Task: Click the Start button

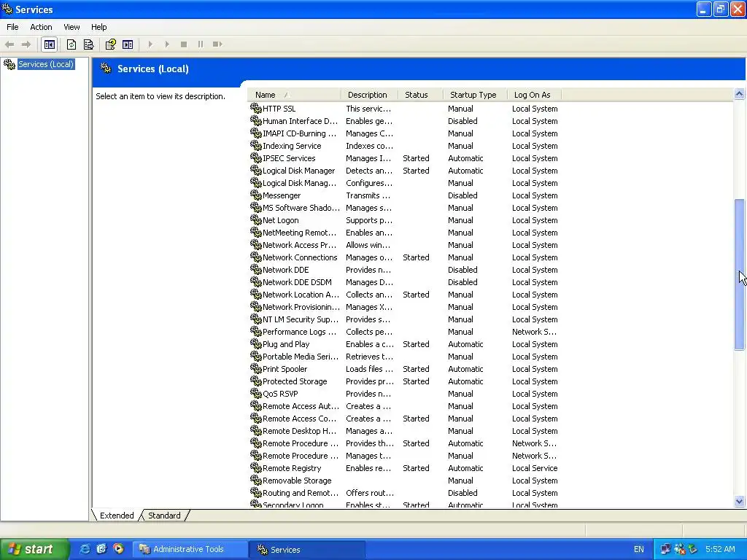Action: point(34,549)
